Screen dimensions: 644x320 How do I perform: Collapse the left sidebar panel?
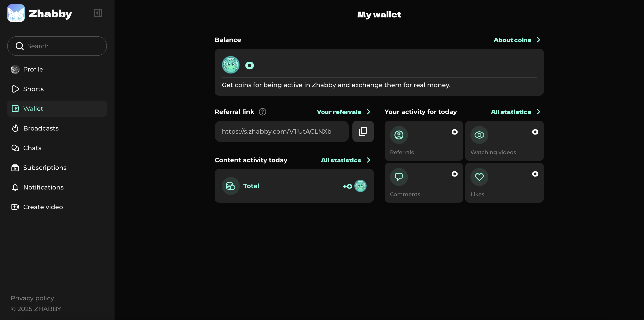(97, 13)
